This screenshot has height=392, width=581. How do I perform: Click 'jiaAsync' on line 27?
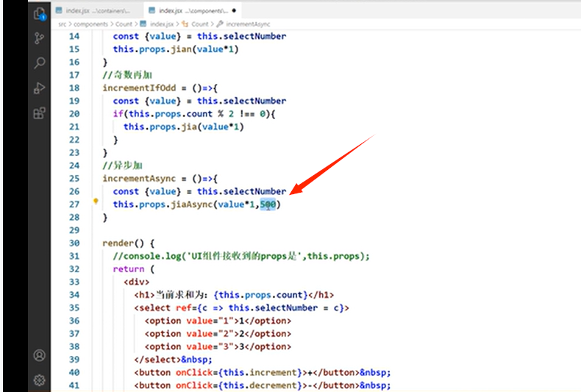(x=191, y=204)
